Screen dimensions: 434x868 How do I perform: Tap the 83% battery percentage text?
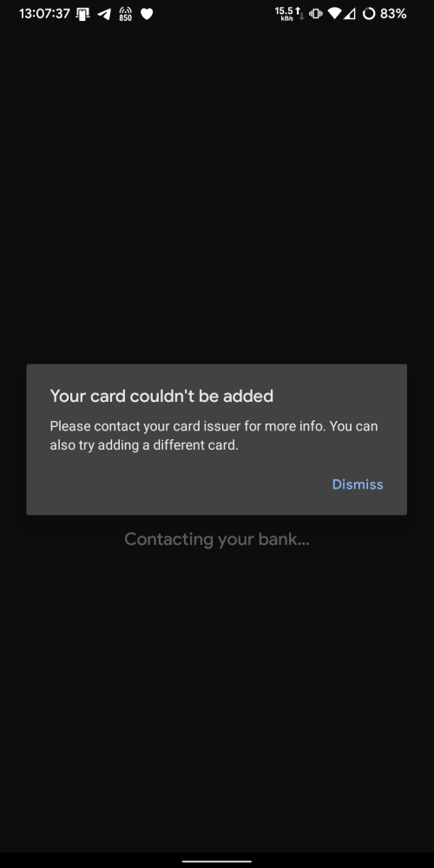click(x=393, y=14)
